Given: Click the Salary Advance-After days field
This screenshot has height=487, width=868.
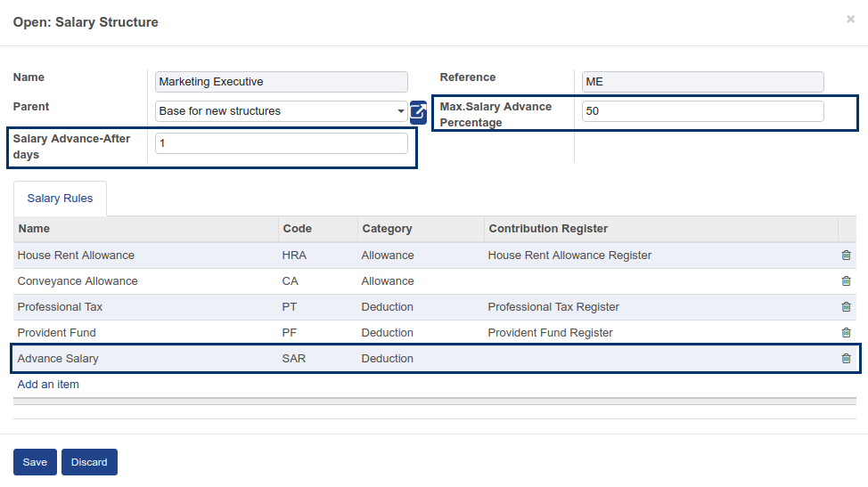Looking at the screenshot, I should pyautogui.click(x=281, y=142).
